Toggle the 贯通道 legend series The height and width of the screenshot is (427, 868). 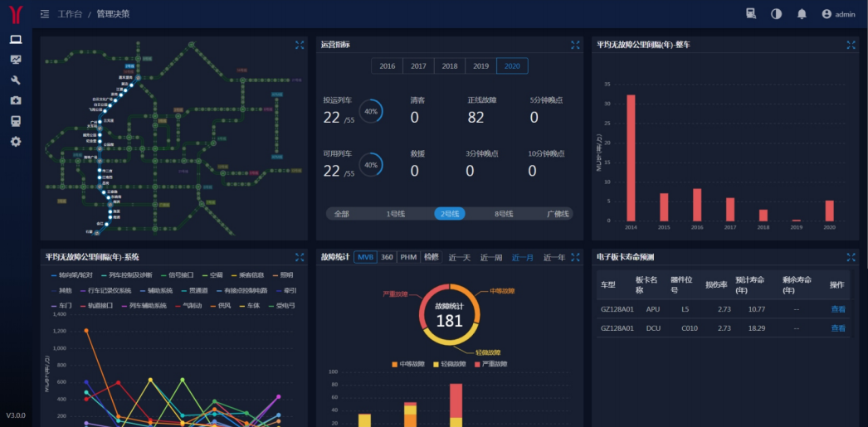click(195, 290)
